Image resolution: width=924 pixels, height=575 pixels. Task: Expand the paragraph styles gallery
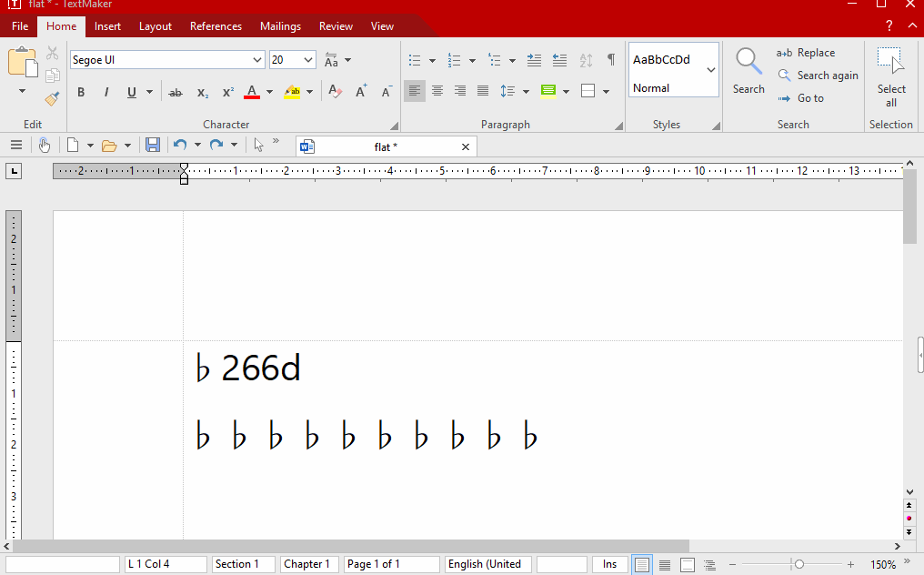[710, 70]
